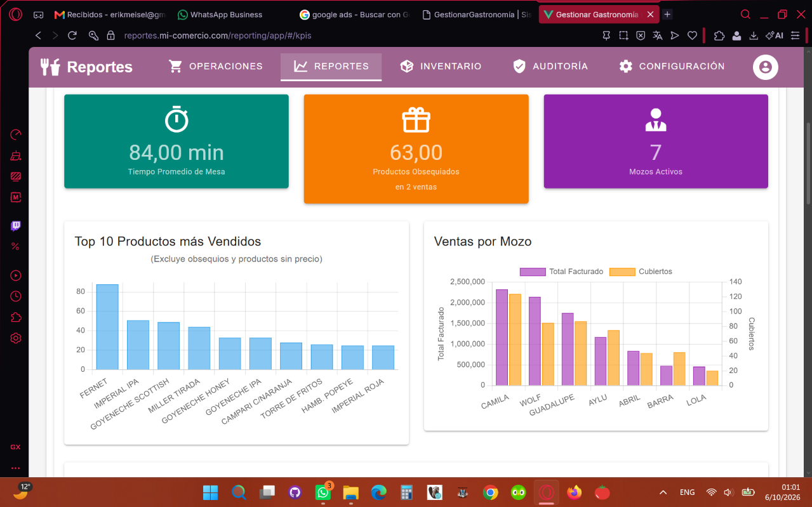
Task: Click the waiter icon on the purple card
Action: (656, 119)
